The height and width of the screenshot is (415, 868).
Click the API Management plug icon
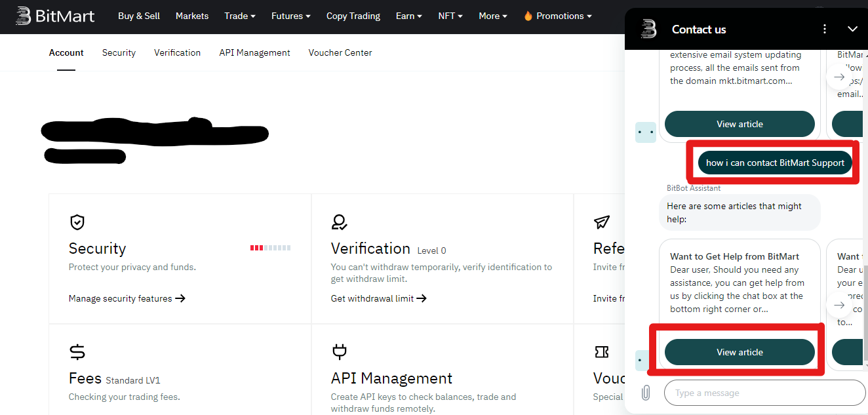point(339,352)
